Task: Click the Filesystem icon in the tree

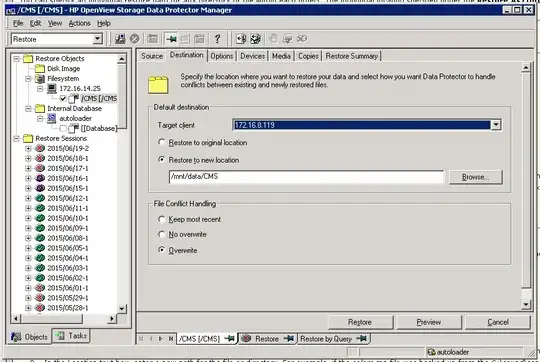Action: [40, 79]
